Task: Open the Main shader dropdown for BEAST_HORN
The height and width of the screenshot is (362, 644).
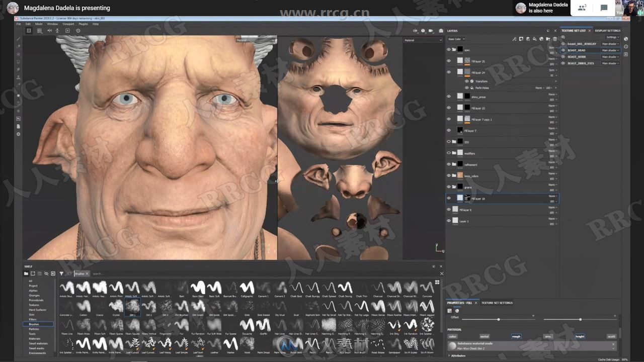Action: tap(610, 57)
